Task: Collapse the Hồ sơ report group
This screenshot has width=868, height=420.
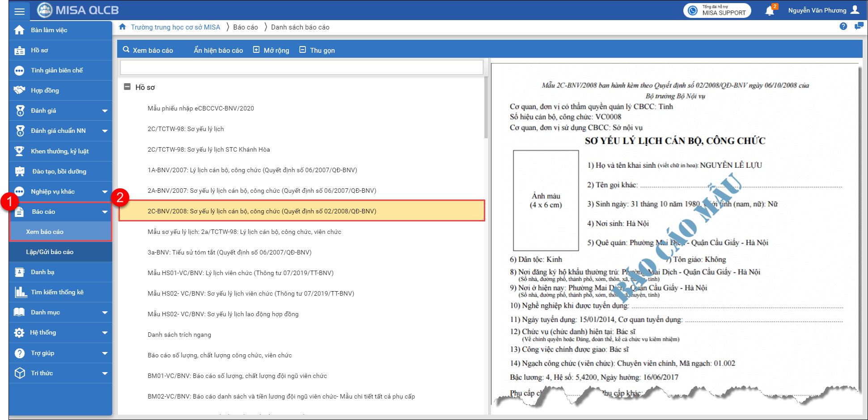Action: 127,87
